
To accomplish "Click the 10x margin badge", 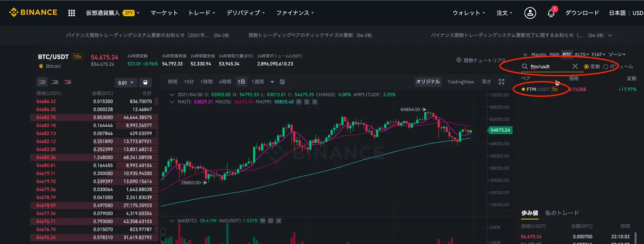I will (x=77, y=57).
